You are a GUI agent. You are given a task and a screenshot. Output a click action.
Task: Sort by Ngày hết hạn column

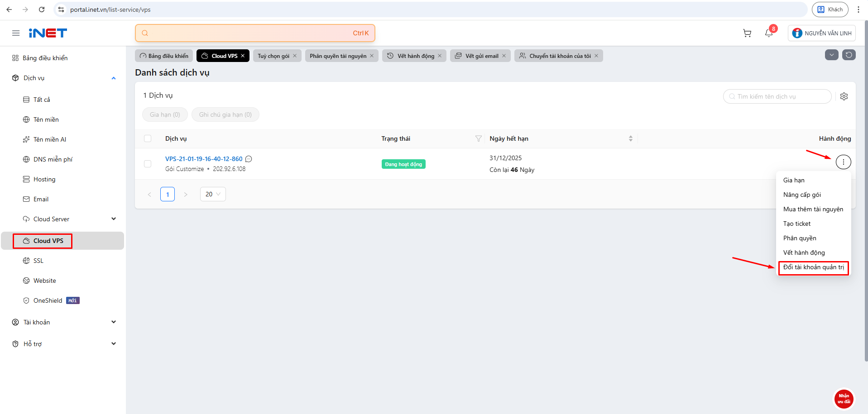pos(630,138)
